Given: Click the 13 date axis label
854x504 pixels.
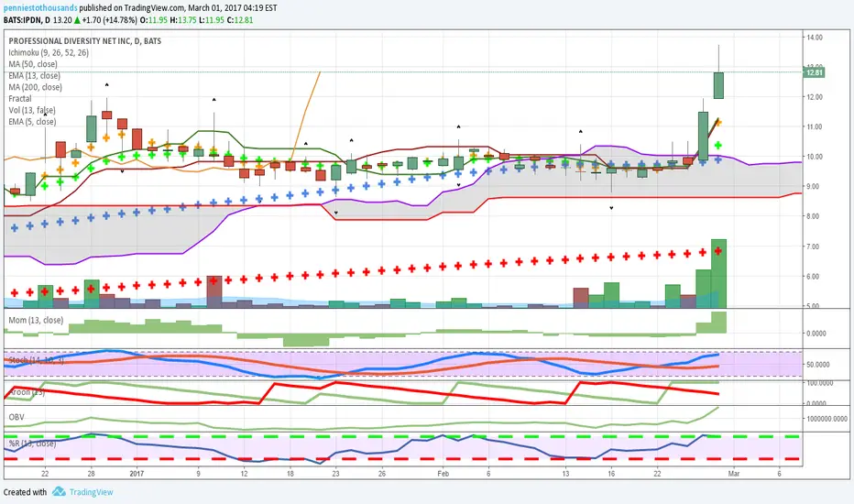Looking at the screenshot, I should 565,474.
